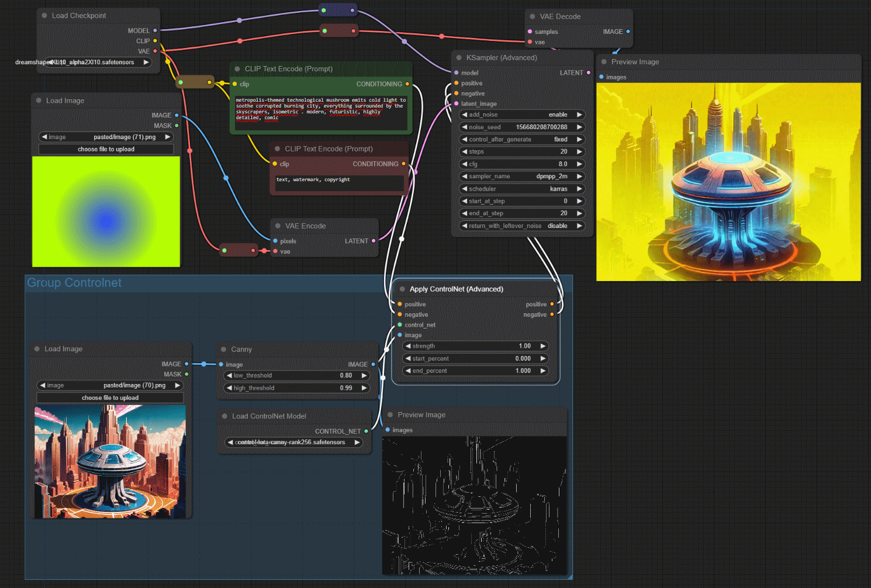The height and width of the screenshot is (588, 871).
Task: Increase steps with the right arrow
Action: click(x=579, y=152)
